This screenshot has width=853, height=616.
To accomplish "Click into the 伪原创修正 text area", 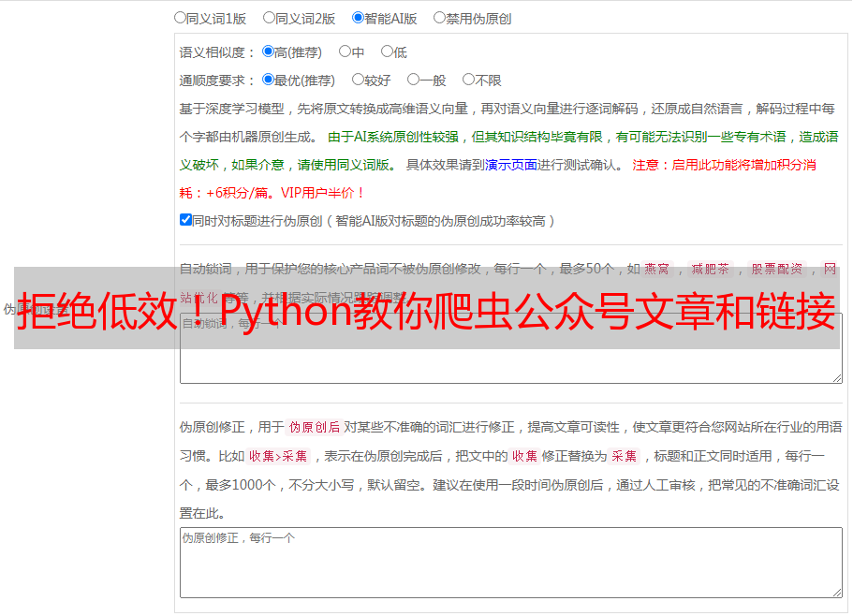I will pyautogui.click(x=511, y=563).
